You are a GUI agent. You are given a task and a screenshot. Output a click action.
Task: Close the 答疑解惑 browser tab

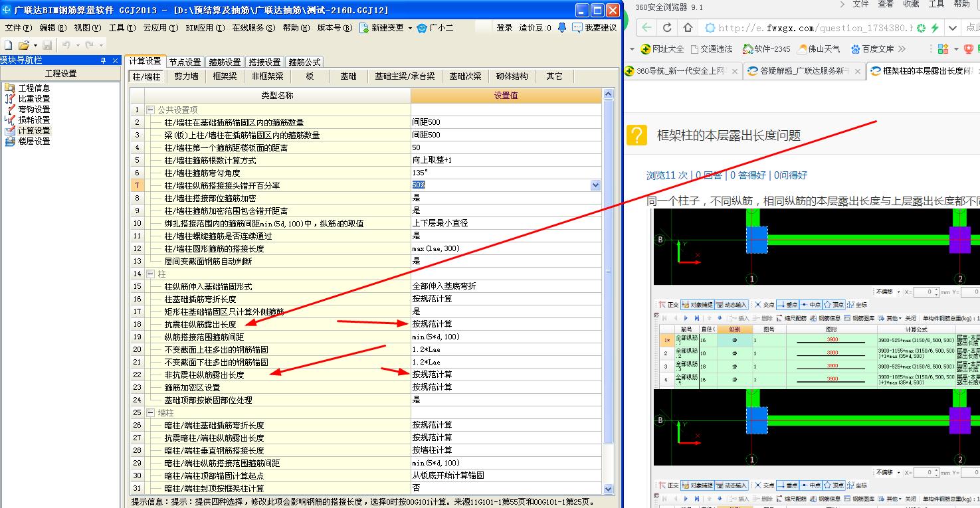click(859, 71)
